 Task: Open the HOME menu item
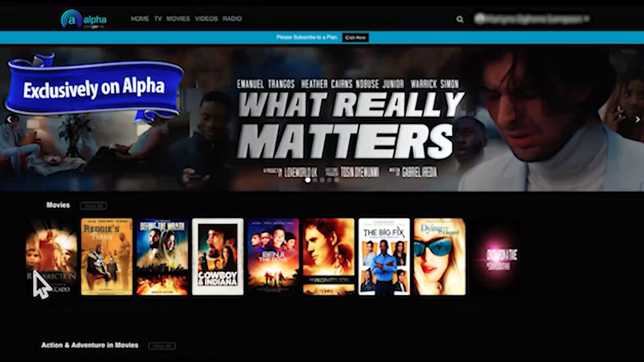click(140, 19)
